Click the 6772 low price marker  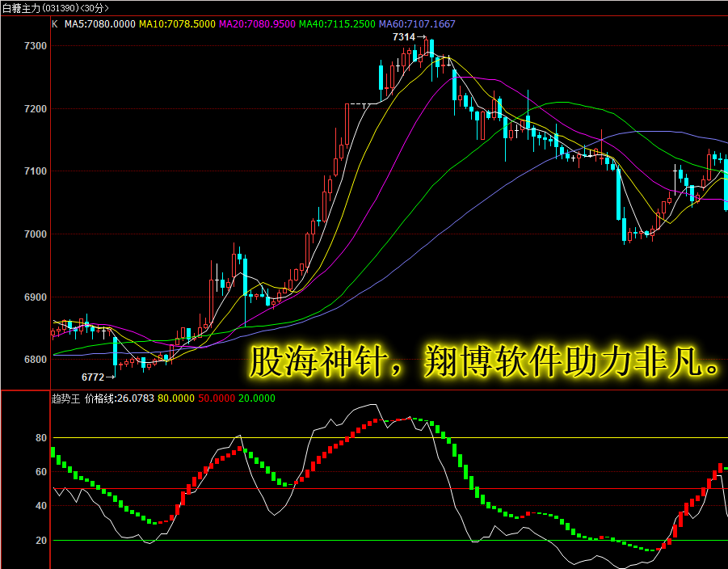pyautogui.click(x=98, y=377)
